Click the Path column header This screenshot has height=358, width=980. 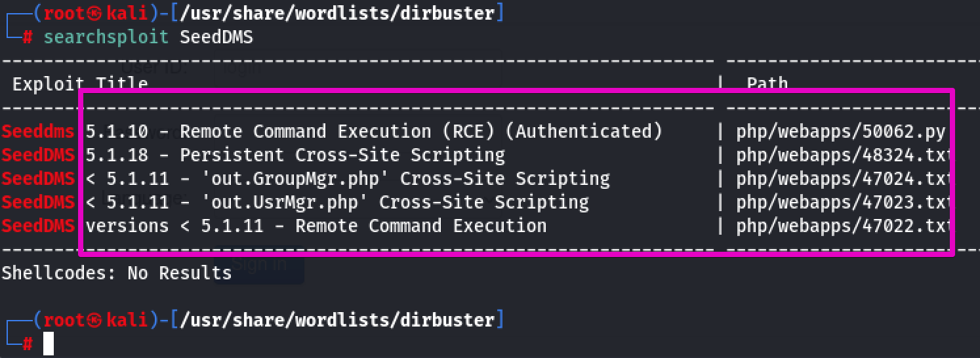[767, 83]
